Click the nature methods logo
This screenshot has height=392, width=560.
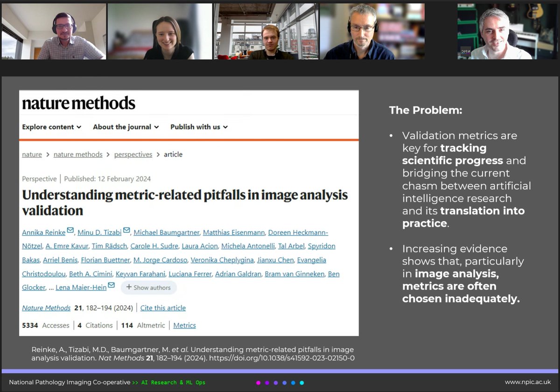[x=78, y=103]
